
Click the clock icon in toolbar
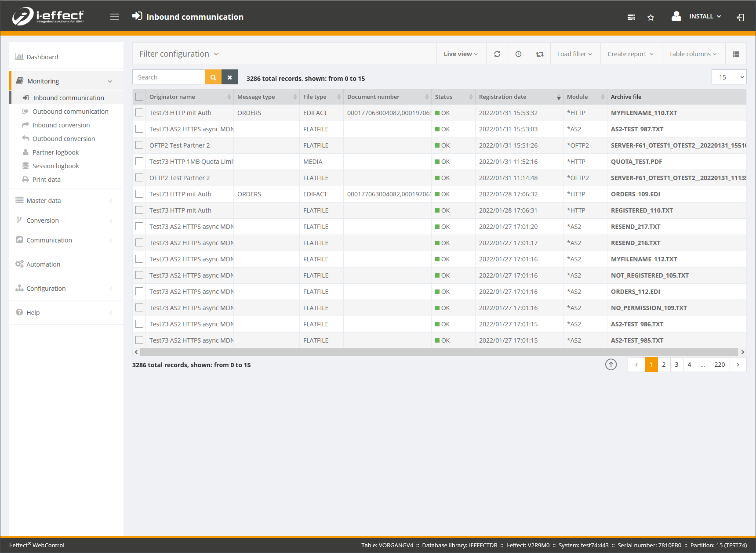[x=518, y=54]
